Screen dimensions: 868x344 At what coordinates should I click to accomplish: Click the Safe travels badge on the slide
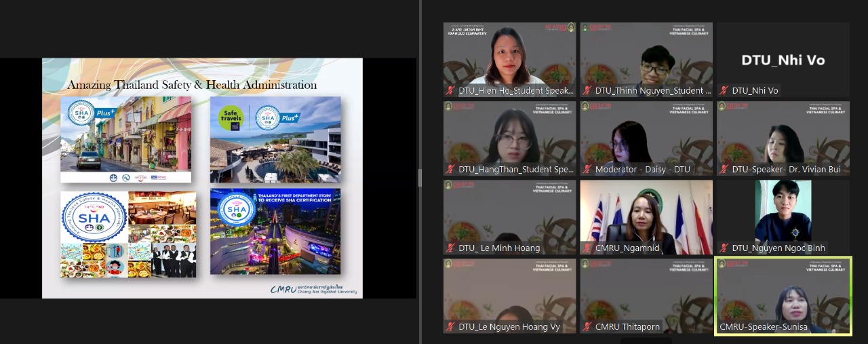pyautogui.click(x=231, y=117)
